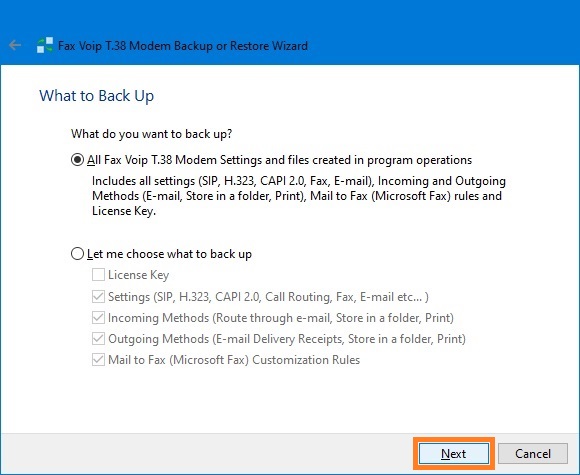Click the Next button
The width and height of the screenshot is (580, 475).
coord(453,454)
